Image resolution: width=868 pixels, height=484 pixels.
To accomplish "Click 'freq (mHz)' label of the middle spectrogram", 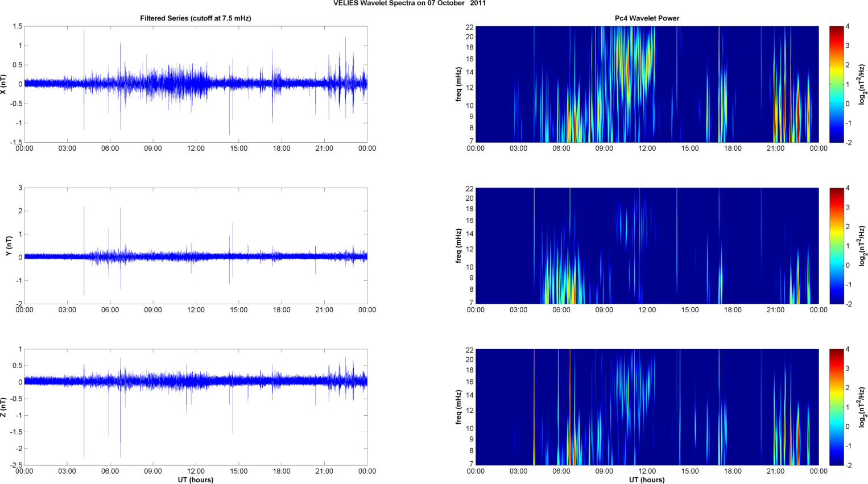I will point(458,246).
